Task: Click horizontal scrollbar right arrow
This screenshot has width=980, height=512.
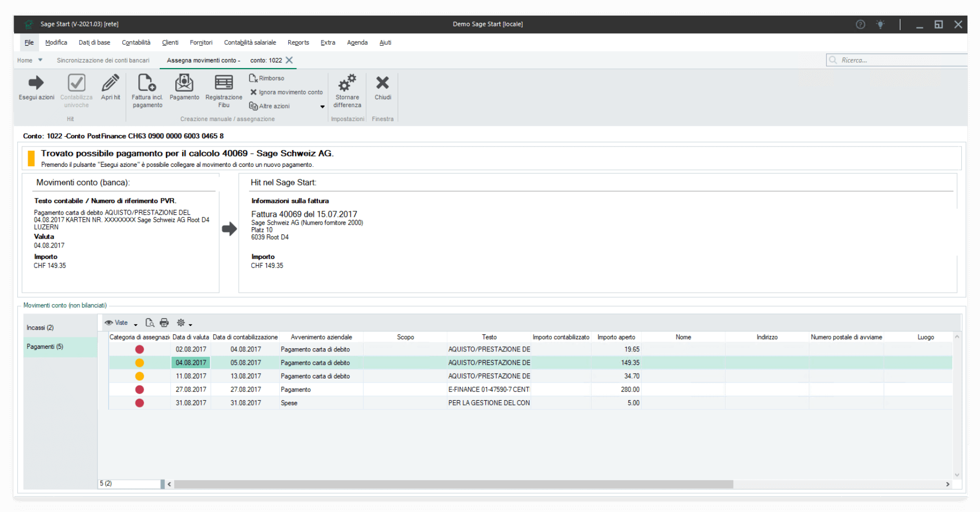Action: coord(948,484)
